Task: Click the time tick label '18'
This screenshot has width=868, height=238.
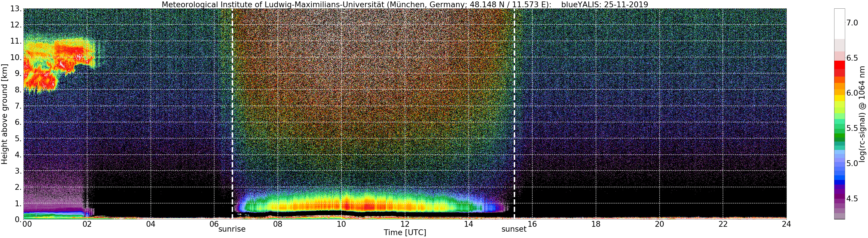Action: click(x=596, y=224)
